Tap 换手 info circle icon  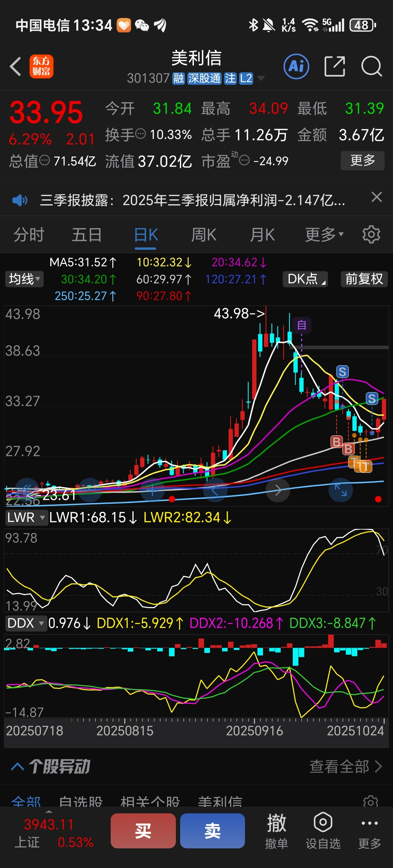click(140, 134)
